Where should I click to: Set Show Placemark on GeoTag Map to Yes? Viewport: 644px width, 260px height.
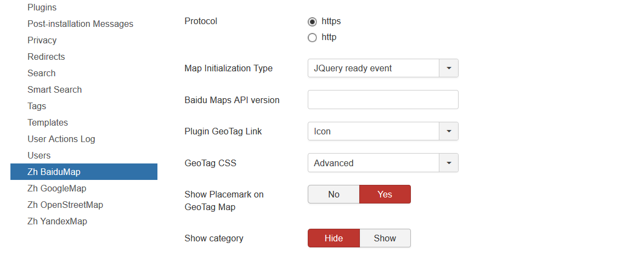click(x=385, y=194)
